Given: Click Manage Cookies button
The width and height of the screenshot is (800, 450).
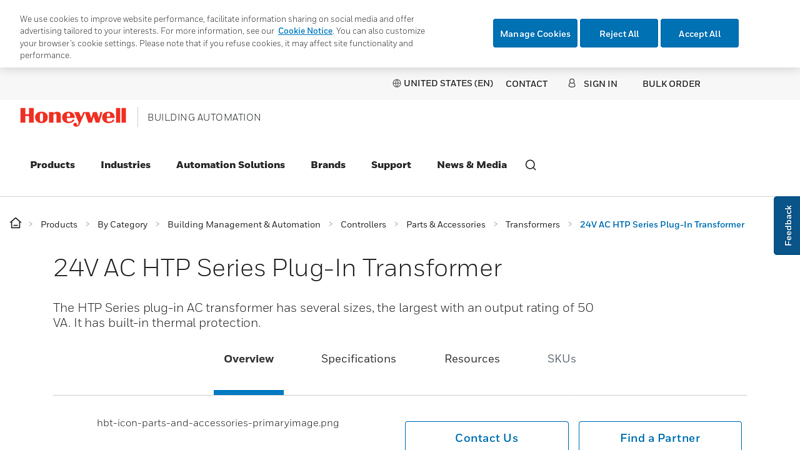Looking at the screenshot, I should [x=535, y=33].
